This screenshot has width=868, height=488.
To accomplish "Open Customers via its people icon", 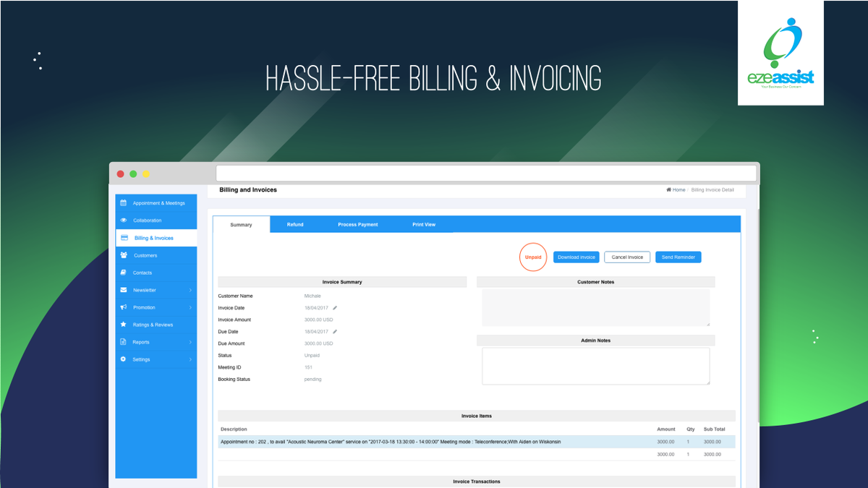I will (124, 255).
